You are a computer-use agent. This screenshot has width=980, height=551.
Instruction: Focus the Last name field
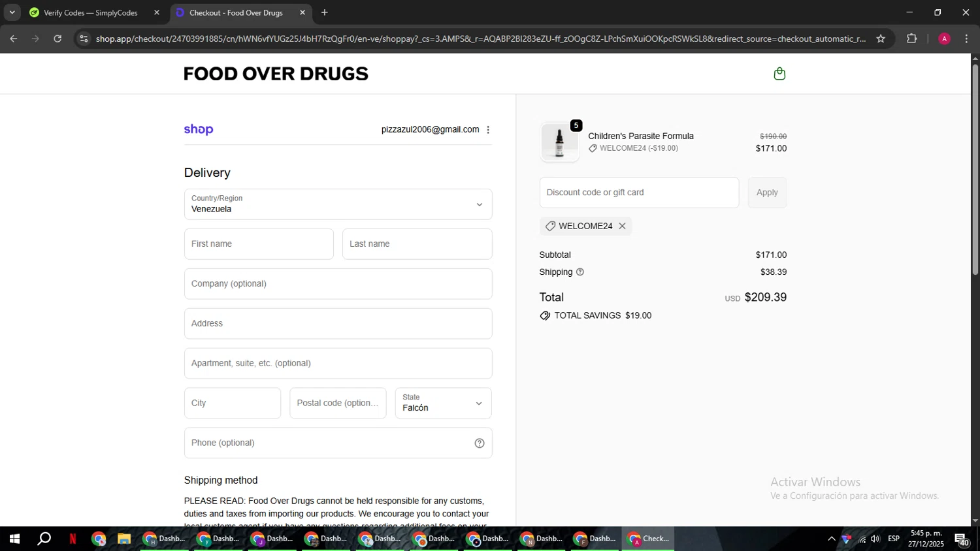pos(417,244)
